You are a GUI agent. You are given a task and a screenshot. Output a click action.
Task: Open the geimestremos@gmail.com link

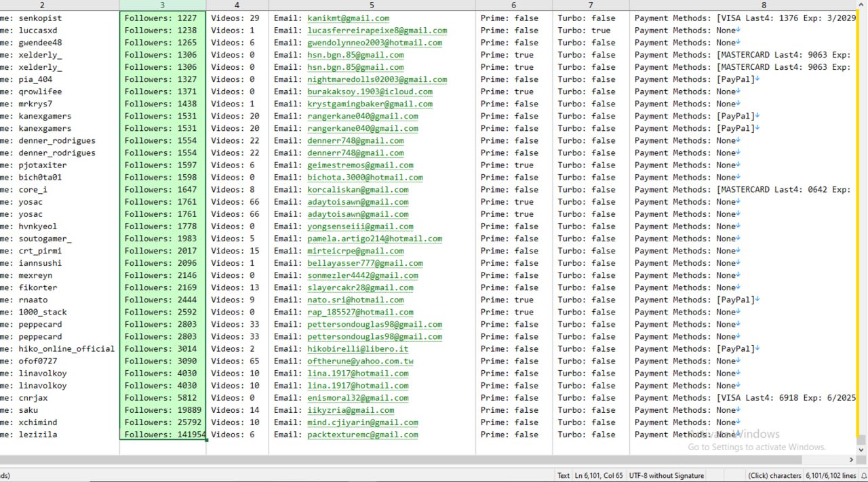(360, 165)
